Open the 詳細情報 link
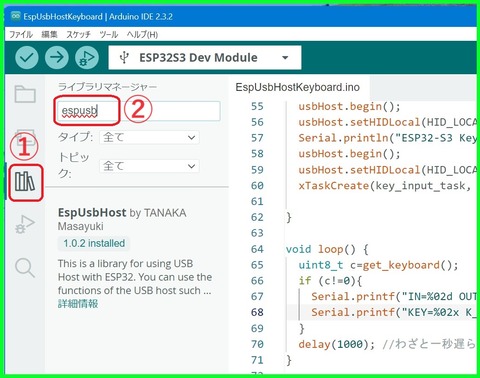The image size is (480, 378). tap(78, 304)
